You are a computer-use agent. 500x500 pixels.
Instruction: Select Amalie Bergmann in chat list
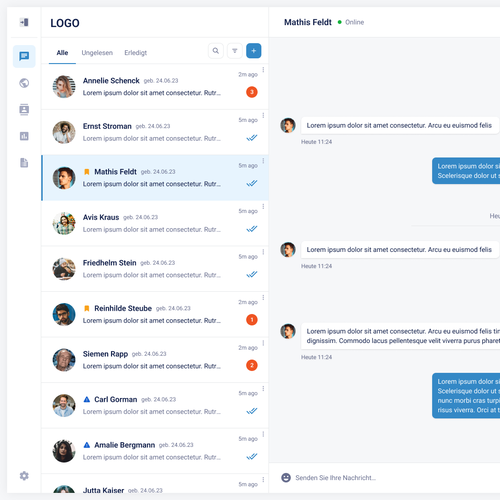pyautogui.click(x=155, y=451)
